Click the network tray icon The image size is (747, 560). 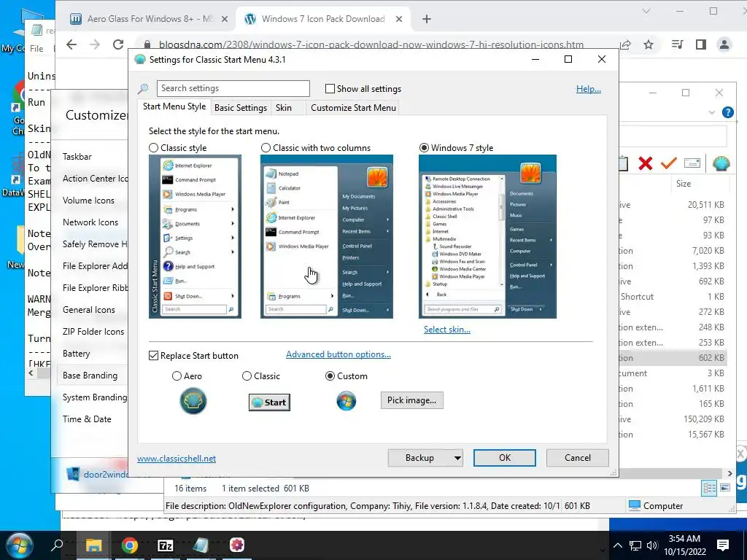pos(635,545)
